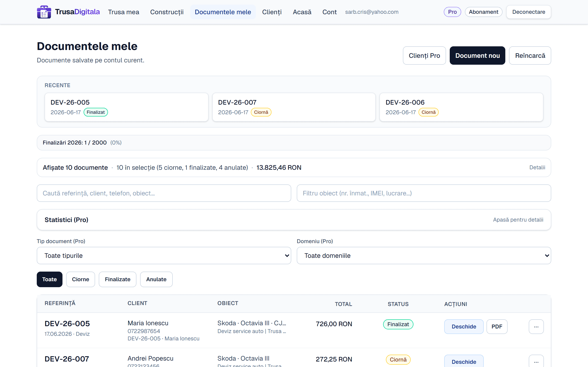Click the Pro plan badge

pos(452,12)
